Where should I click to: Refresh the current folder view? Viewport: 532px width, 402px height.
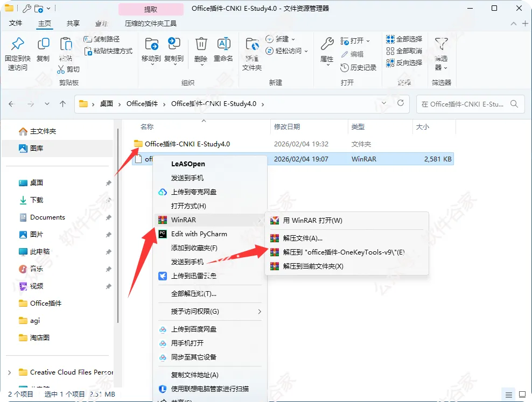[x=401, y=103]
